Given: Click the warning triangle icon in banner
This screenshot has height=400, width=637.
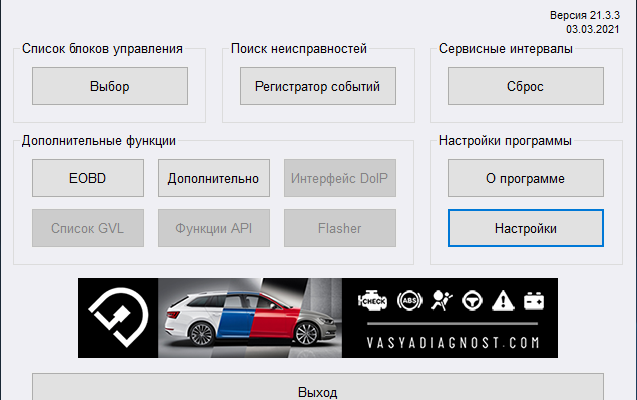Looking at the screenshot, I should tap(503, 301).
